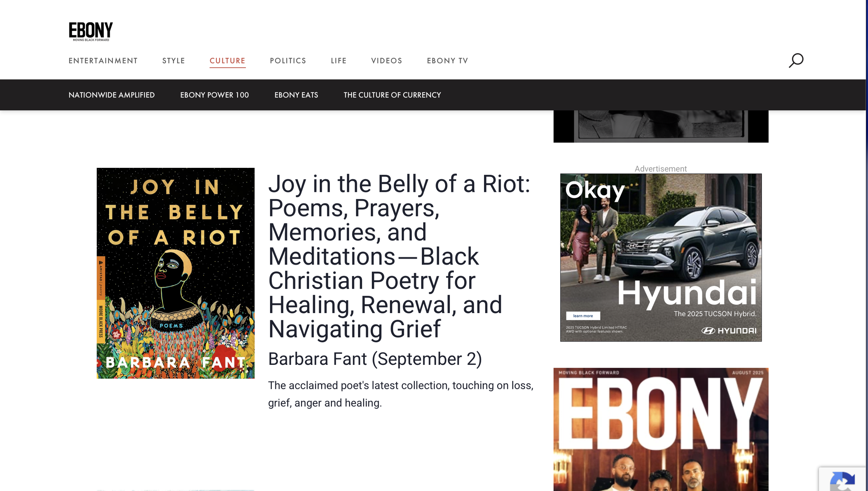Click the Hyundai logo in the ad
The width and height of the screenshot is (868, 491).
click(x=728, y=331)
